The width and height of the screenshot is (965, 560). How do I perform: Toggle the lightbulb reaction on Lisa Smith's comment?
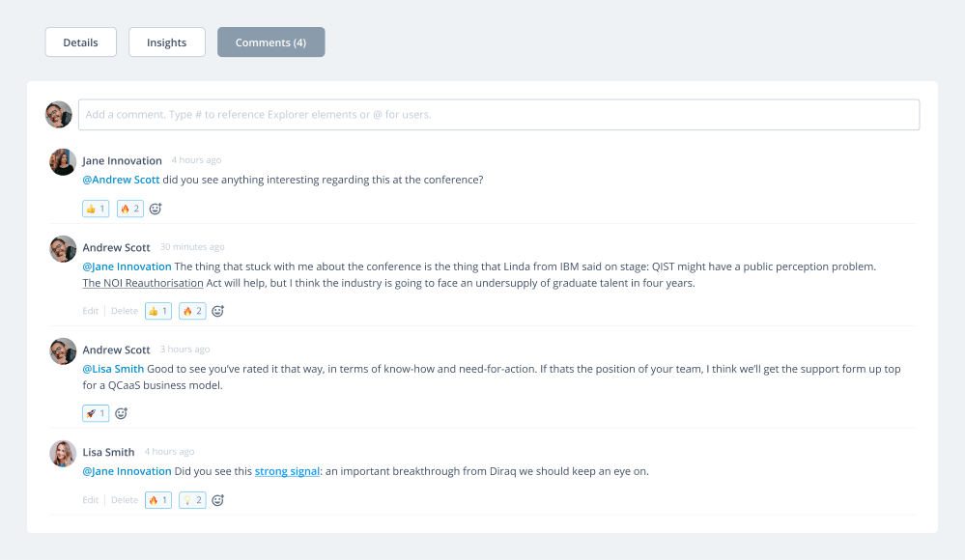click(x=192, y=500)
